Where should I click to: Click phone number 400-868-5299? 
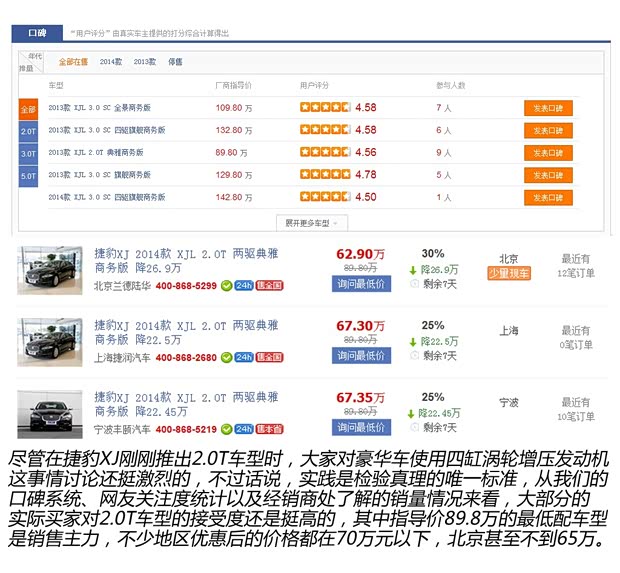point(186,286)
